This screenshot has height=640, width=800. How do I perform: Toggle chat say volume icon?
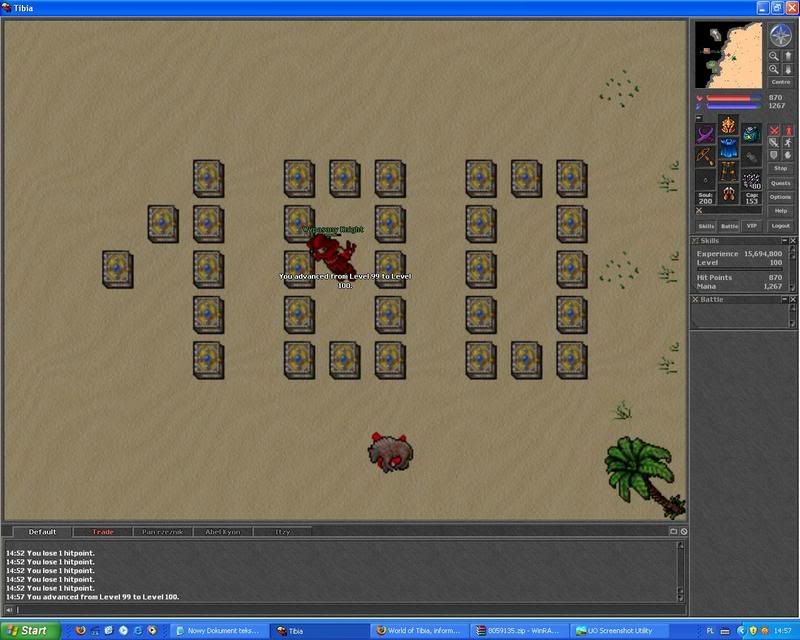[9, 609]
